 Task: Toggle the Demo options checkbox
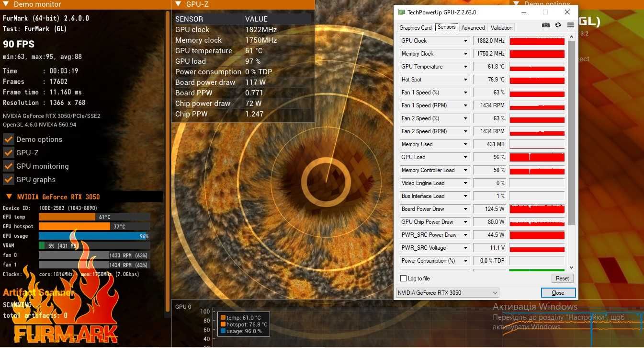point(8,139)
